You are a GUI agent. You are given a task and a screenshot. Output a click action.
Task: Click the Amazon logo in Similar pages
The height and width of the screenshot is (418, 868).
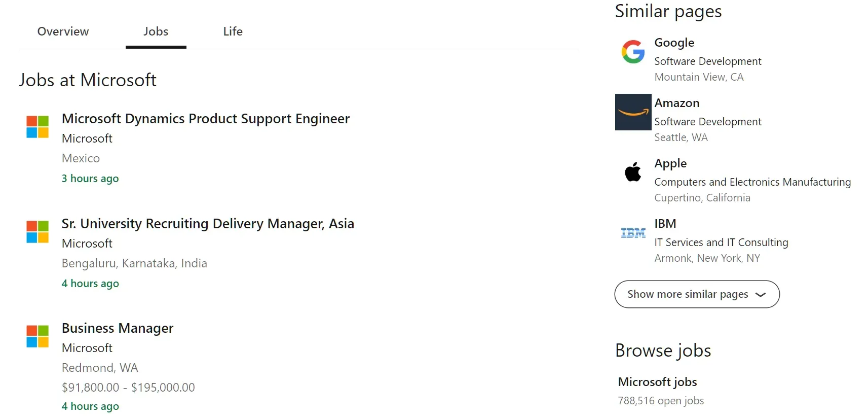(632, 112)
